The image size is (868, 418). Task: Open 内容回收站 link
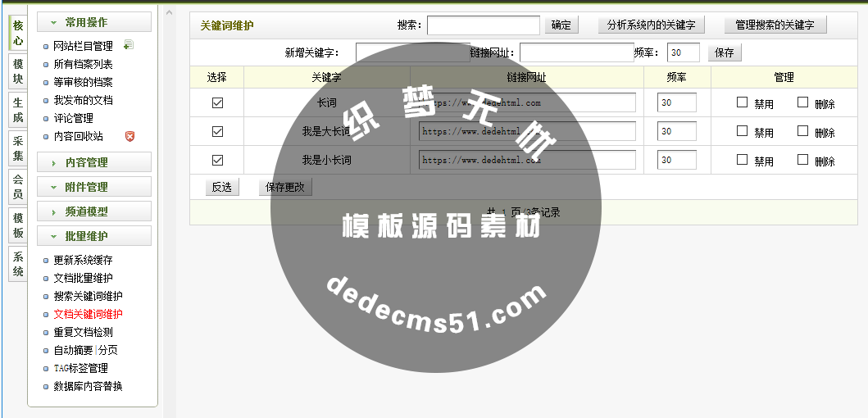coord(78,136)
